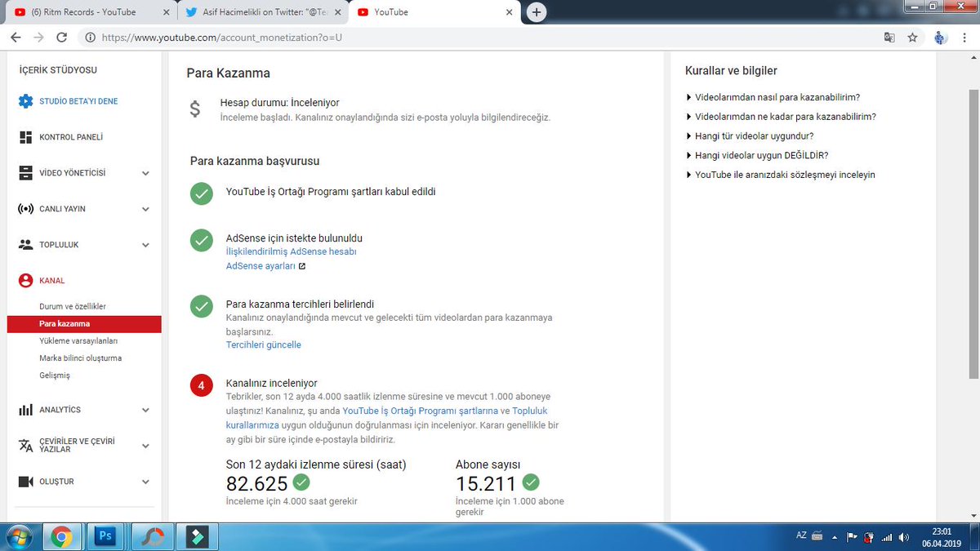Click the Oluştur camera icon

coord(25,482)
